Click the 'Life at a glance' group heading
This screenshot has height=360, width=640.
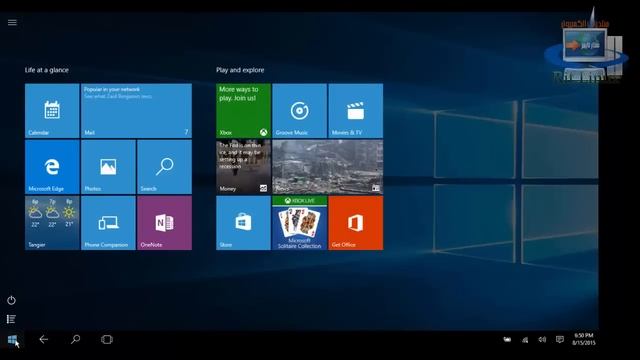click(x=47, y=70)
